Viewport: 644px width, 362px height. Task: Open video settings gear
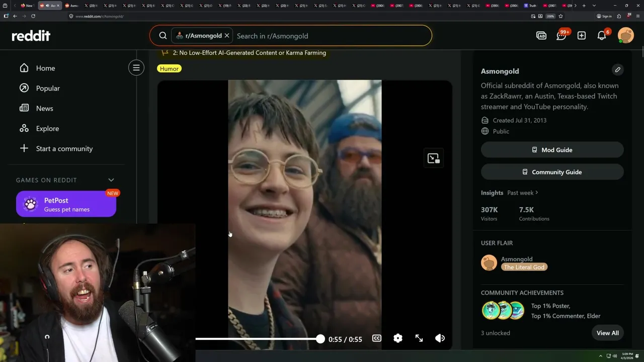398,338
